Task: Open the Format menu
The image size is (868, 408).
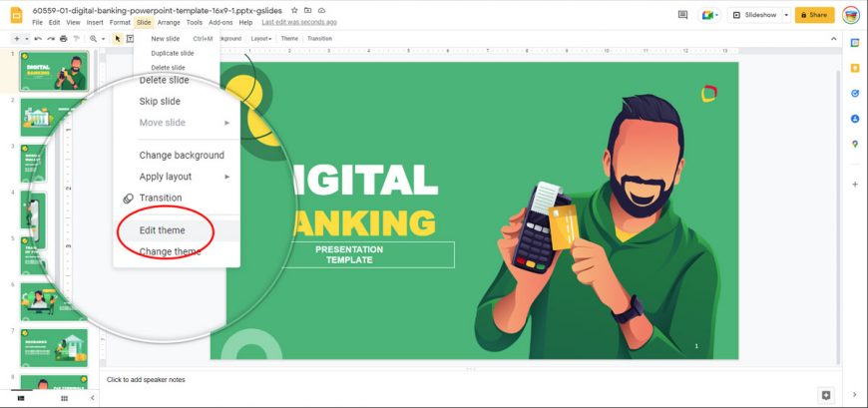Action: pos(120,23)
